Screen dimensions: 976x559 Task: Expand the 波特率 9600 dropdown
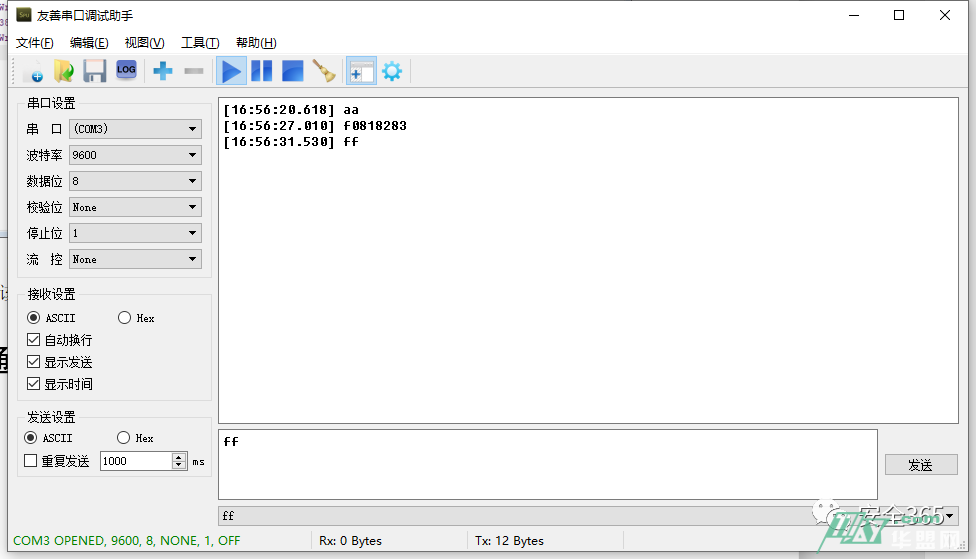(x=135, y=155)
